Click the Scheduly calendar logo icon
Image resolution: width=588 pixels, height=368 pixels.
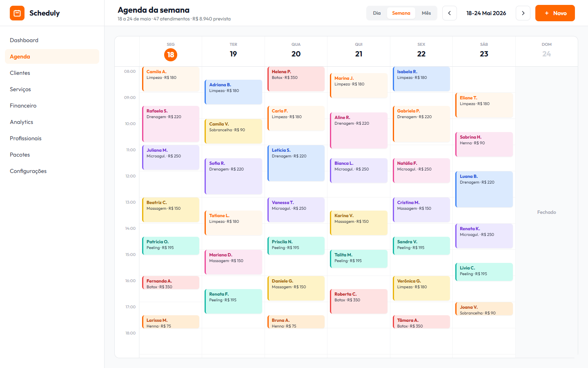pos(17,13)
